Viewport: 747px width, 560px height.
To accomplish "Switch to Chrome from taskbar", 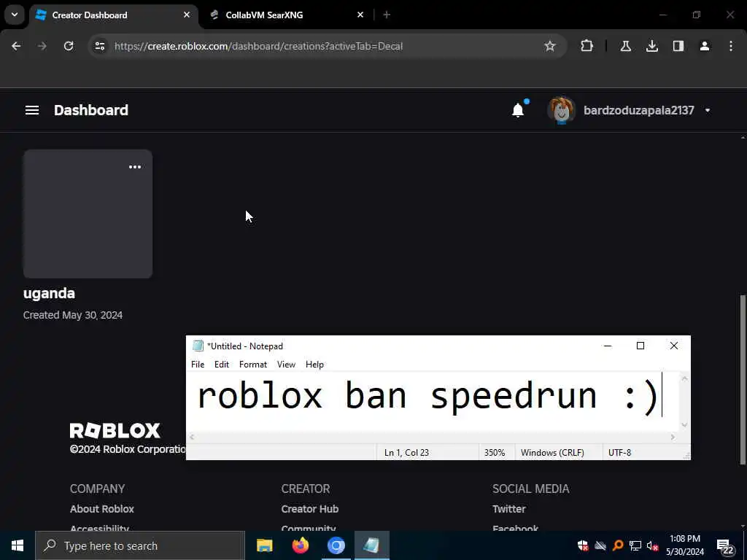I will (336, 545).
